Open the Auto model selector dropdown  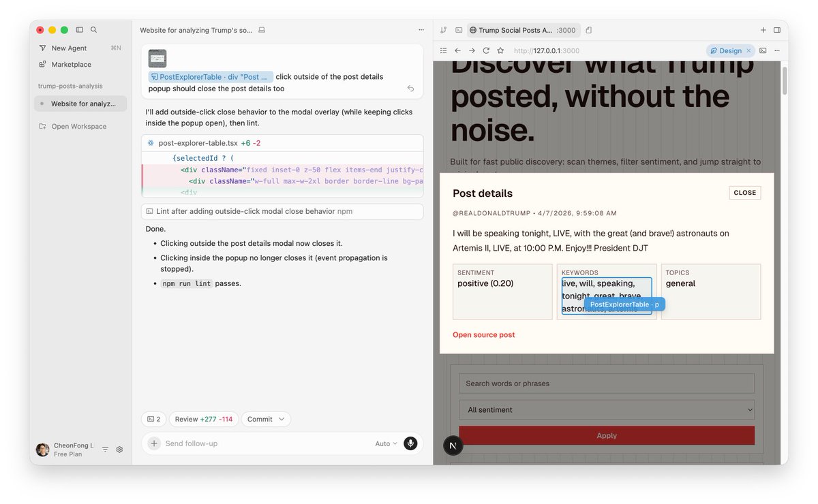(x=386, y=443)
